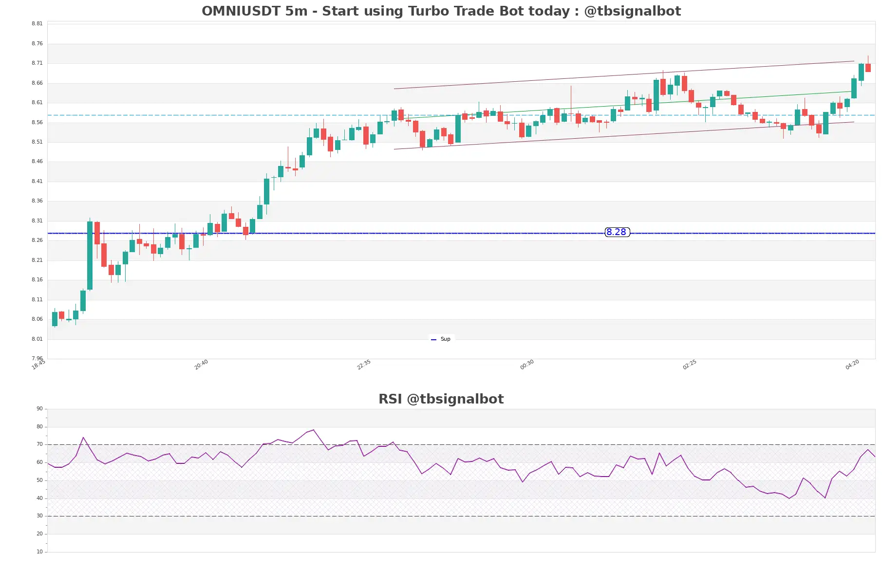Click the 8.21 price axis label
The image size is (882, 588).
(x=37, y=260)
